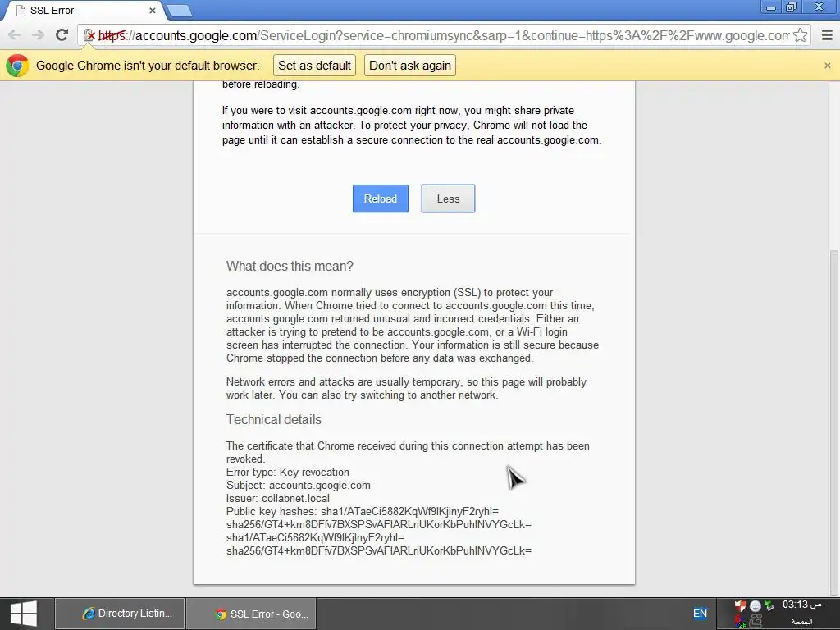Click the broken SSL lock icon in the address bar
Image resolution: width=840 pixels, height=630 pixels.
[x=89, y=35]
